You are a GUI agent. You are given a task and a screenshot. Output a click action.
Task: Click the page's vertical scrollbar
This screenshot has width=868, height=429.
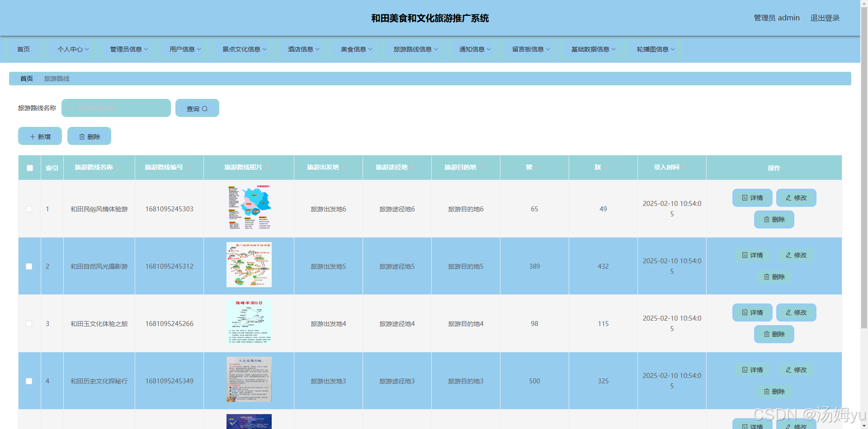(864, 167)
